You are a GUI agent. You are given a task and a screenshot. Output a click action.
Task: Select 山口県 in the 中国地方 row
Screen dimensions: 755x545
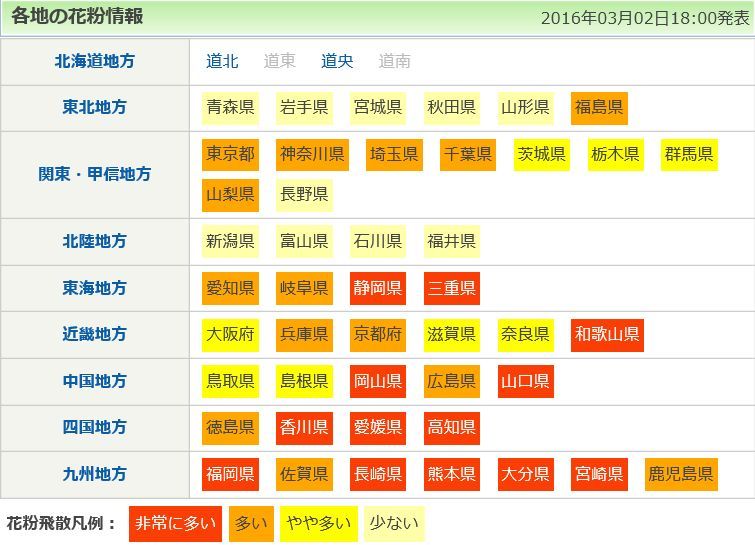click(526, 381)
